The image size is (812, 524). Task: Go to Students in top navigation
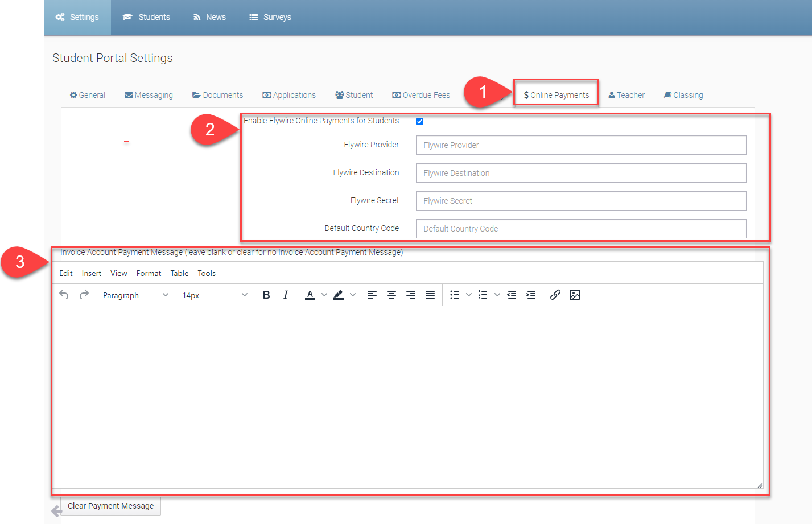146,17
